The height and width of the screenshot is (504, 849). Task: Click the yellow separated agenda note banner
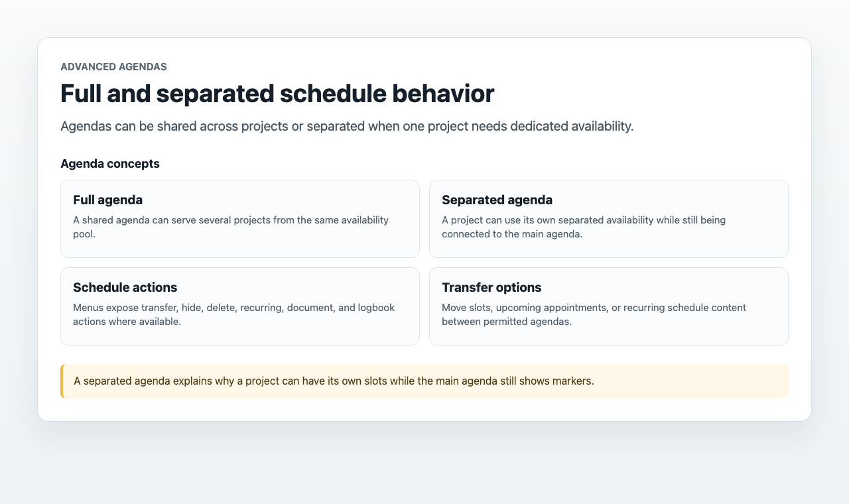tap(424, 381)
